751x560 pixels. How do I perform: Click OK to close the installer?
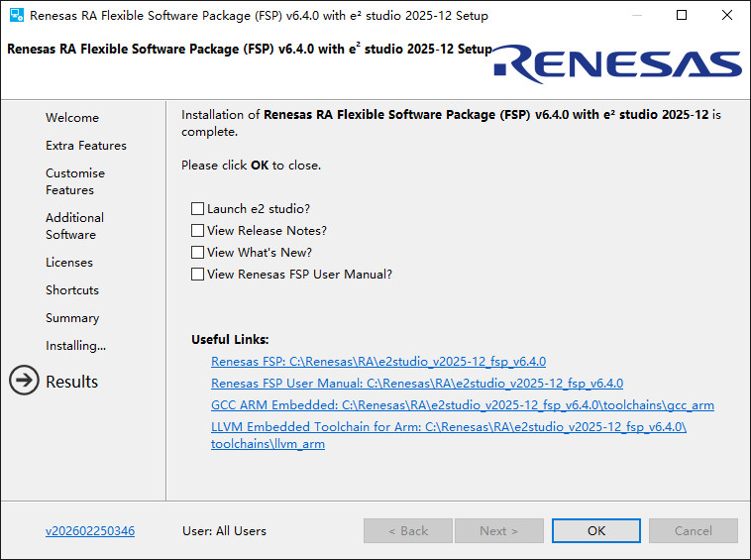[x=596, y=531]
